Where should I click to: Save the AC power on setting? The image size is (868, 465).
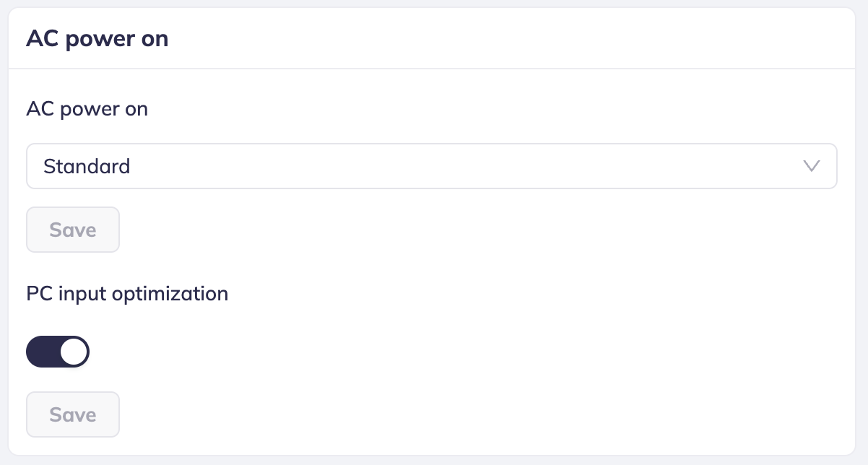pyautogui.click(x=73, y=230)
